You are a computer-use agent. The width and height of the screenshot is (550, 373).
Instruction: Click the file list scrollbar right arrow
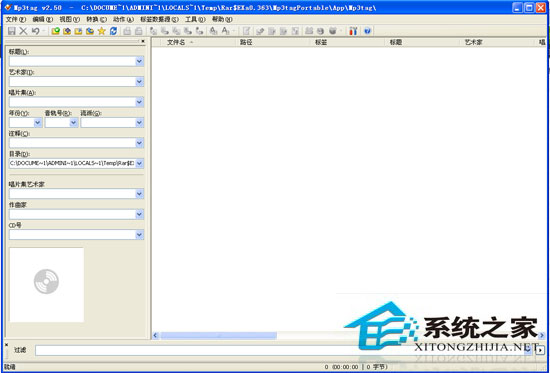pos(541,335)
